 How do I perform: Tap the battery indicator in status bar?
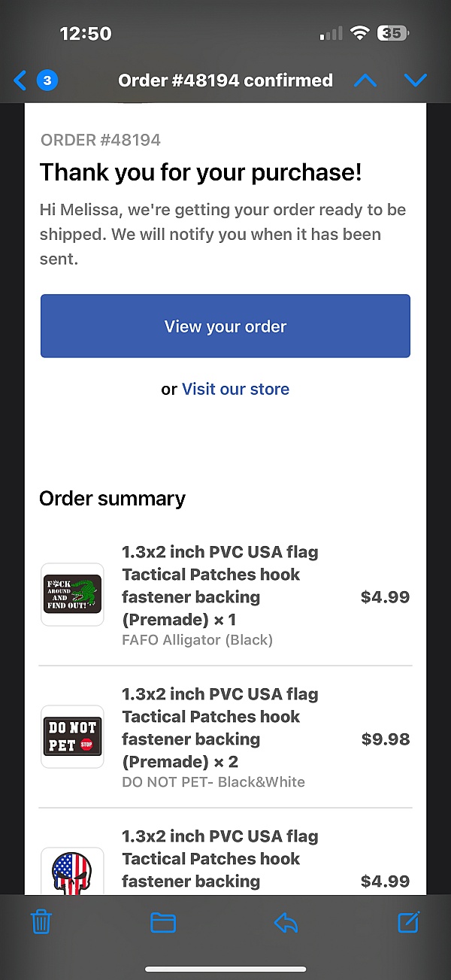[x=392, y=33]
